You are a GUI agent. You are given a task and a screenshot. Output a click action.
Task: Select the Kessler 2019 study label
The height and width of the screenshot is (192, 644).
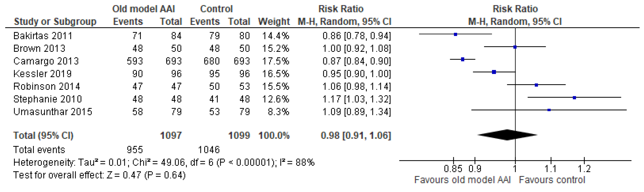click(x=43, y=74)
